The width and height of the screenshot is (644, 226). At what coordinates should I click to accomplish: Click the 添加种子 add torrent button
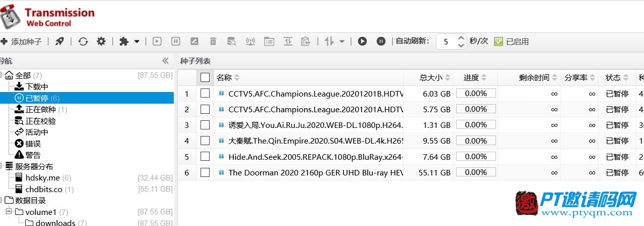point(21,41)
